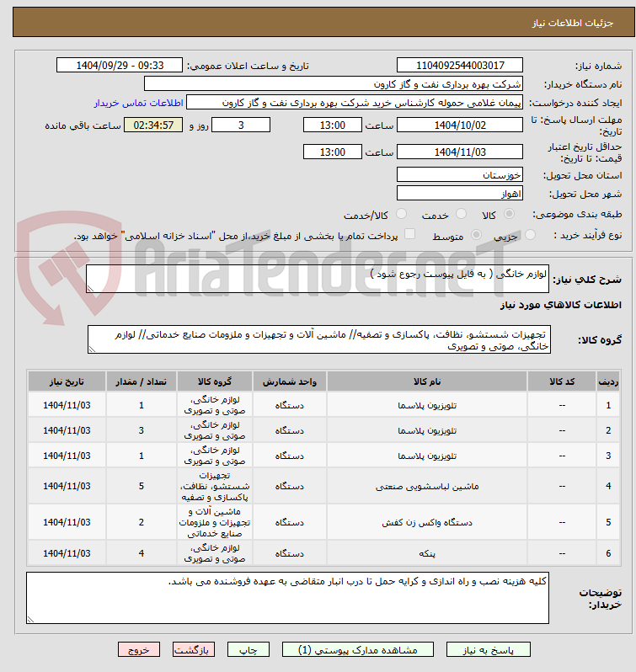636x672 pixels.
Task: Click resize handle of گروه کالا box
Action: point(91,349)
